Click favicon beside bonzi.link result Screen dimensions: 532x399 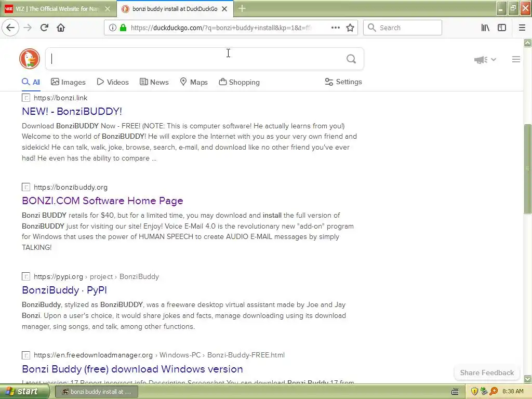pos(26,98)
